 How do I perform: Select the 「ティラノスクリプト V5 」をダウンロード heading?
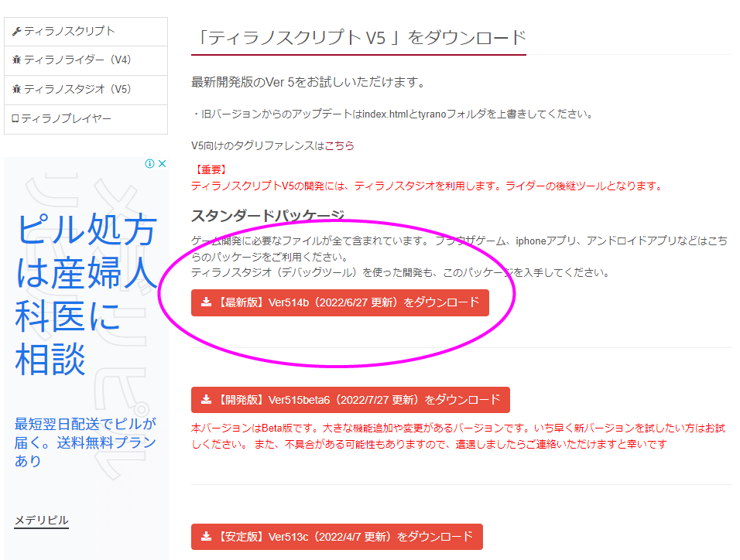tap(361, 38)
